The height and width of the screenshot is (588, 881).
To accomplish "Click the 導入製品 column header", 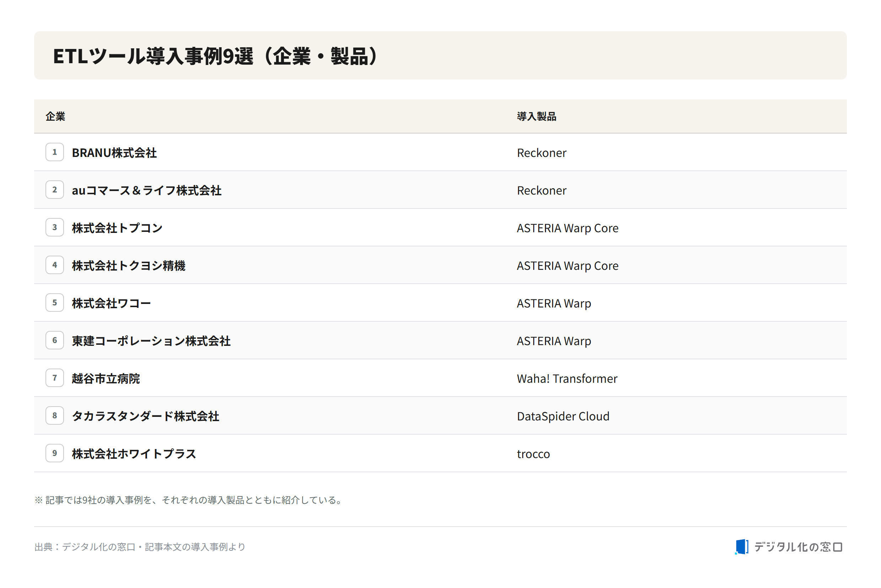I will [536, 116].
